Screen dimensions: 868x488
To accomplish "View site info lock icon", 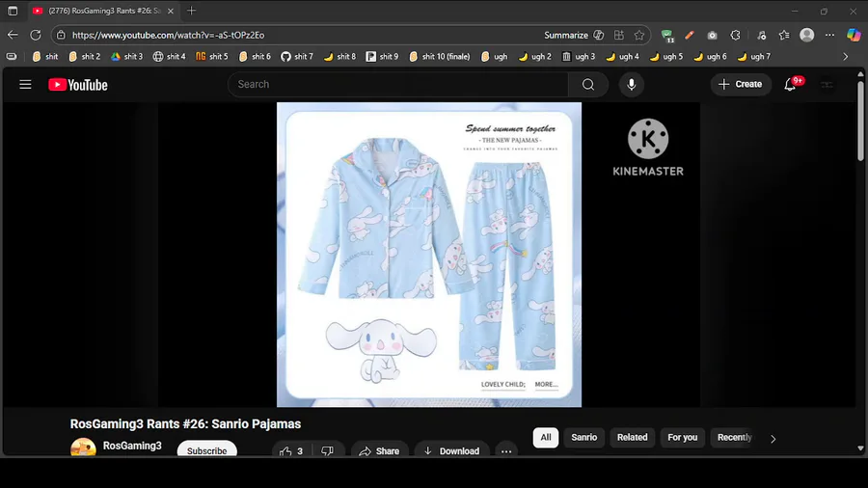I will [x=61, y=35].
